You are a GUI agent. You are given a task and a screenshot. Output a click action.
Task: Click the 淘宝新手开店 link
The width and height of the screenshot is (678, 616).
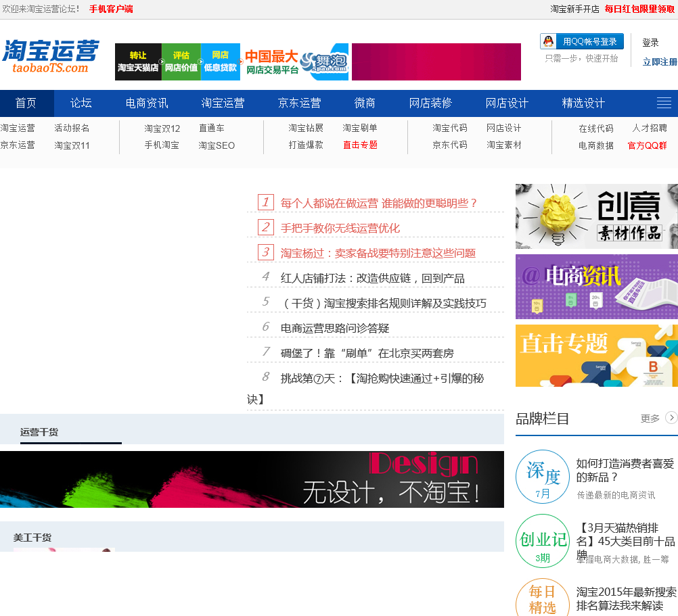coord(574,9)
